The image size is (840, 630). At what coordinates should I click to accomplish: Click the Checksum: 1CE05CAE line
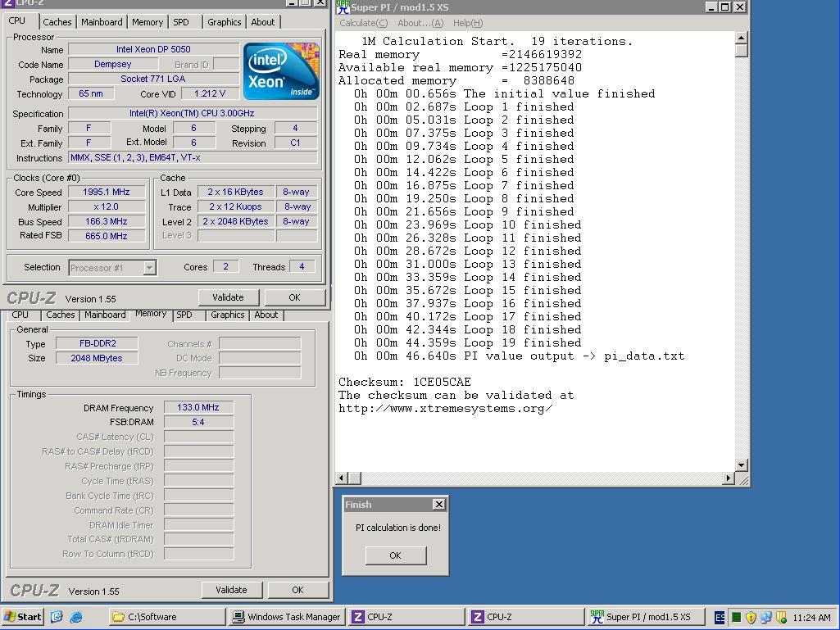pos(405,382)
